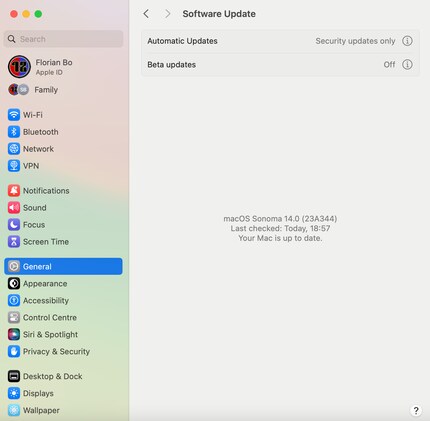Click the Beta updates row label
430x421 pixels.
tap(172, 64)
